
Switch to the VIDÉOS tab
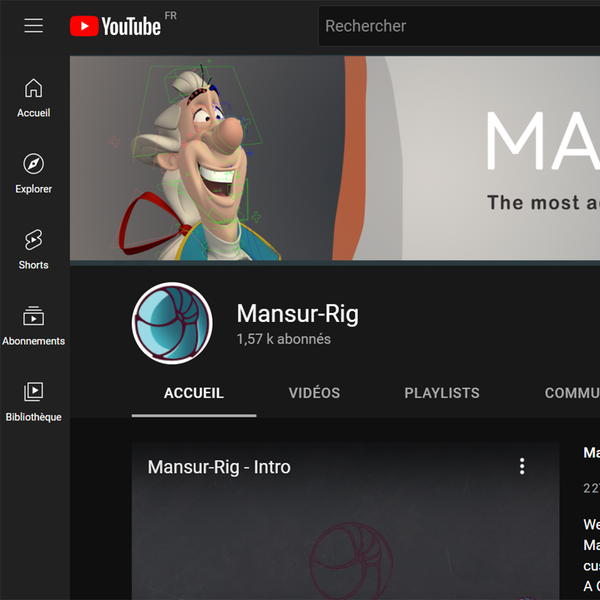(314, 393)
